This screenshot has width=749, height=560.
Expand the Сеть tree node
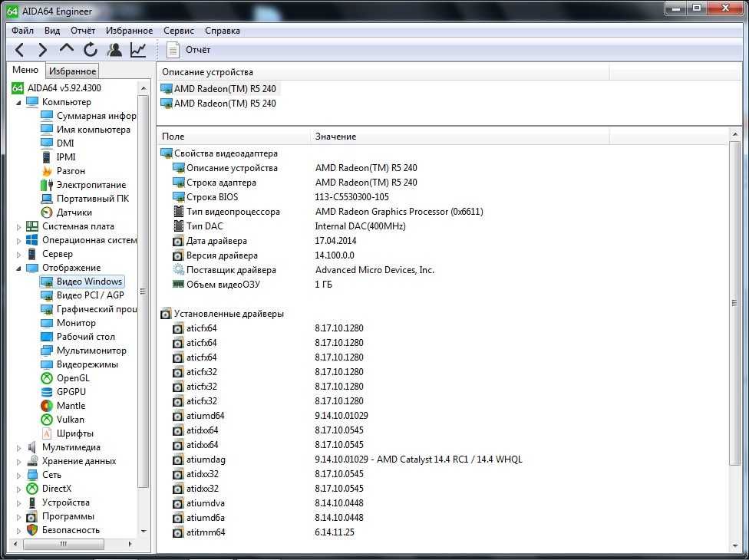point(18,476)
